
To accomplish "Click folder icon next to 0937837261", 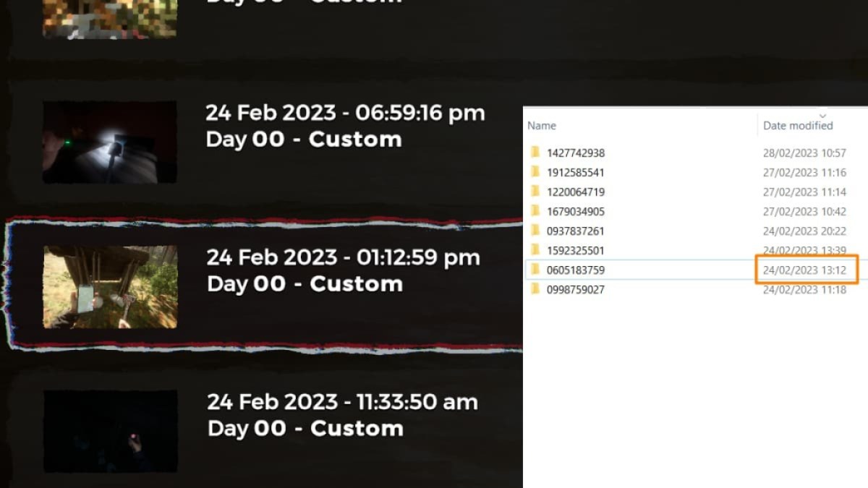I will [x=535, y=231].
